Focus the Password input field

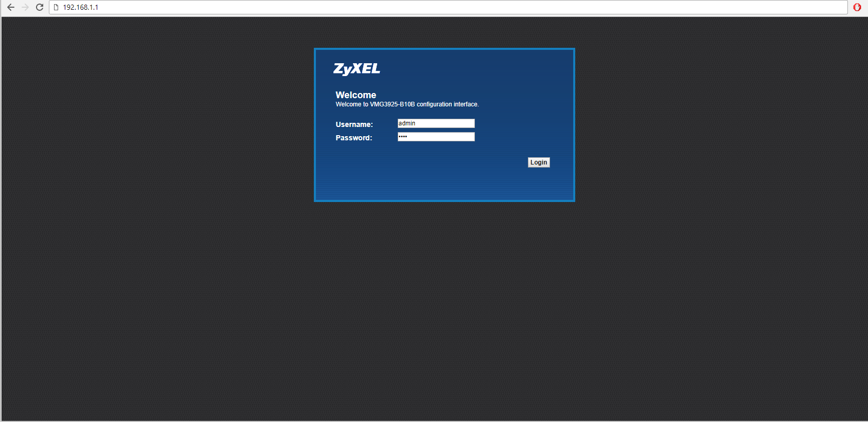click(x=436, y=137)
